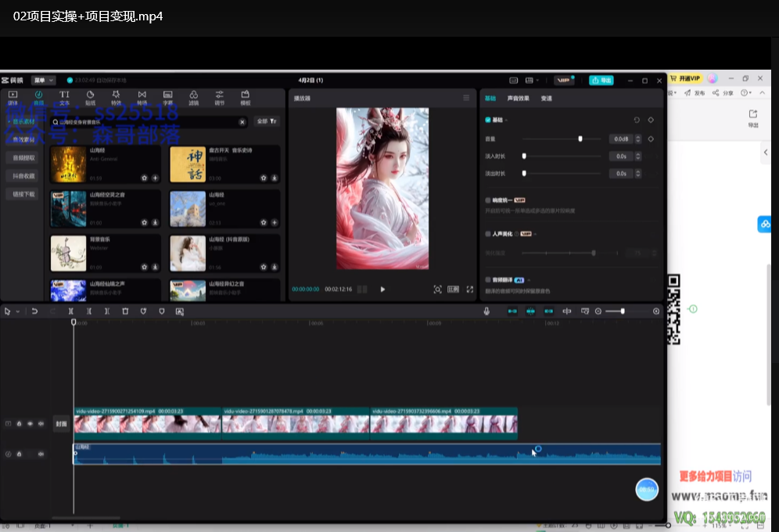Download the 盘古开天 音乐史诗 track
The image size is (779, 532).
(x=275, y=178)
